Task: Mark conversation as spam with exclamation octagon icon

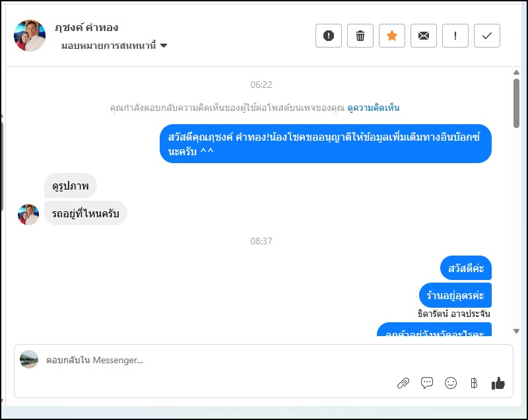Action: (328, 36)
